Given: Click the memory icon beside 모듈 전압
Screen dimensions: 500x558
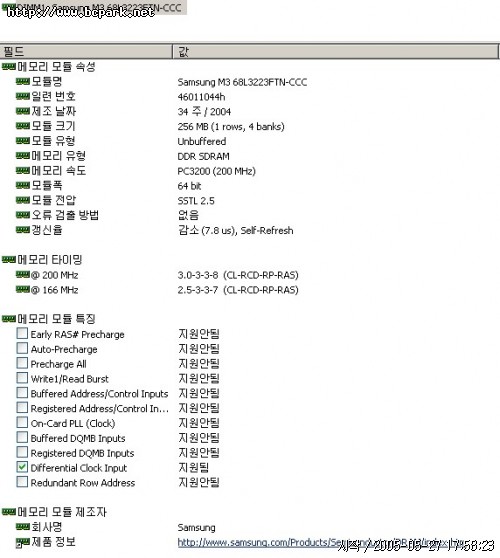Looking at the screenshot, I should tap(22, 200).
